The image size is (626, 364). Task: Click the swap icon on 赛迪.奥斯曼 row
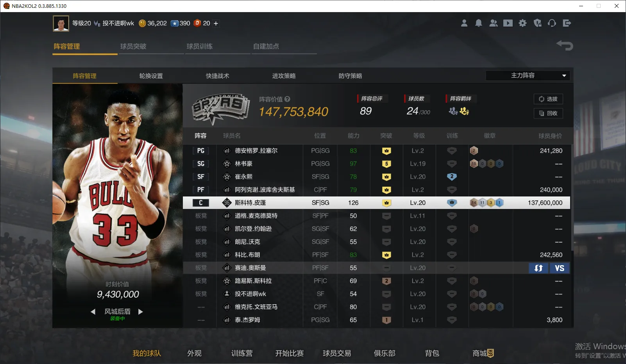(x=538, y=268)
